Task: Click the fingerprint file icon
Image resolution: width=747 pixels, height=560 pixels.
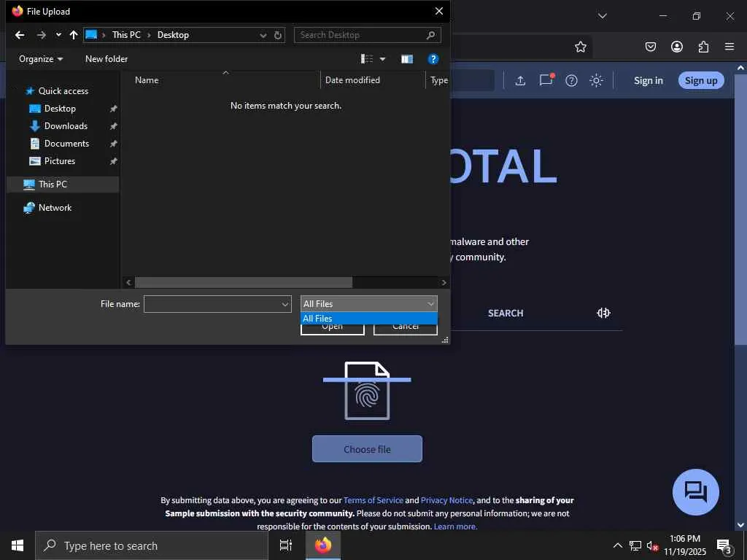Action: point(367,391)
